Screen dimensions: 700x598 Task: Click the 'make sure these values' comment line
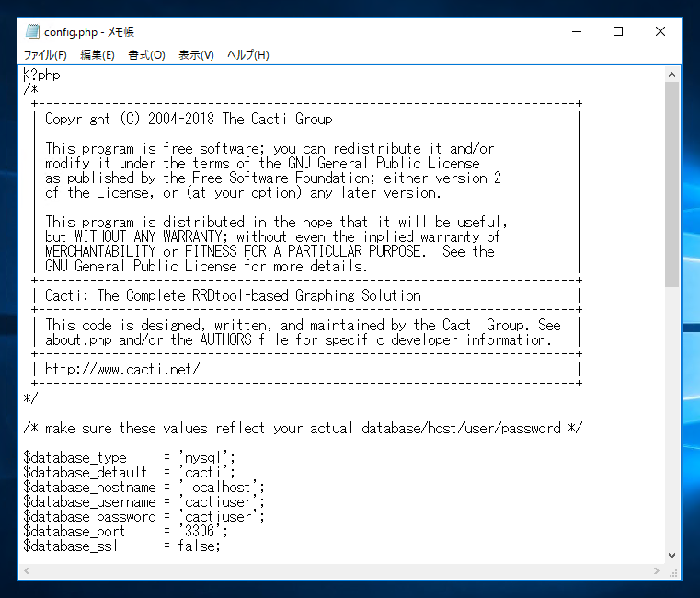303,429
